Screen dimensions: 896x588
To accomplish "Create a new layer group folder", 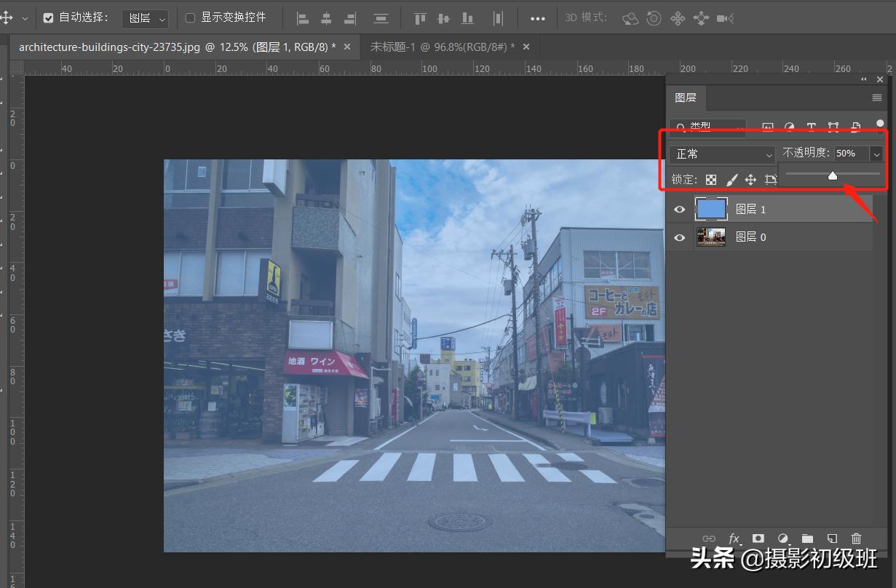I will pos(807,539).
